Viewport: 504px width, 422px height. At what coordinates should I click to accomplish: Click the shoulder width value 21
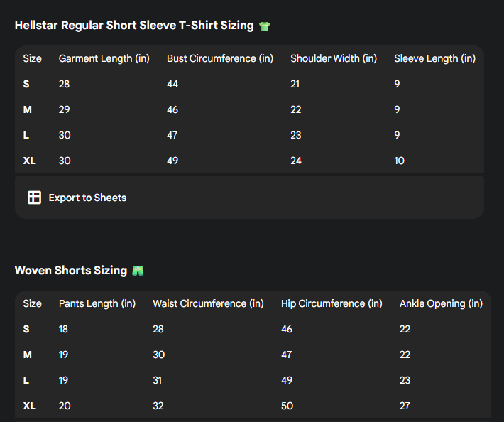tap(295, 84)
